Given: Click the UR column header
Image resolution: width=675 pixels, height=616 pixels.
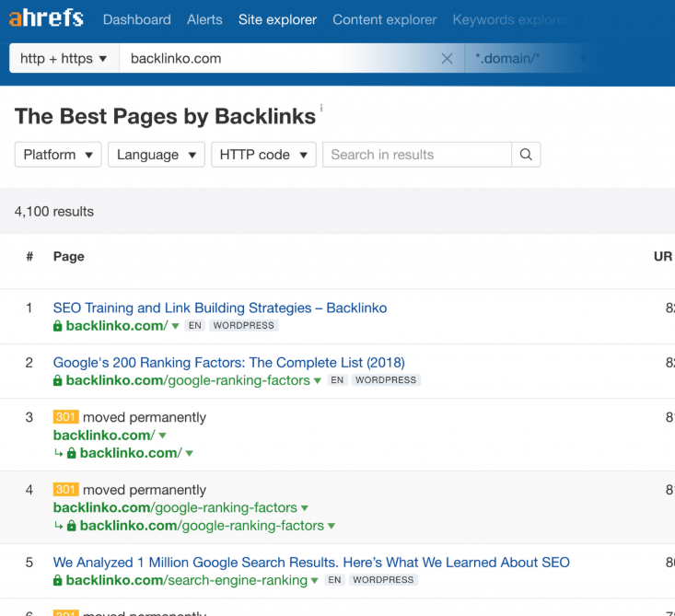Looking at the screenshot, I should (x=663, y=257).
